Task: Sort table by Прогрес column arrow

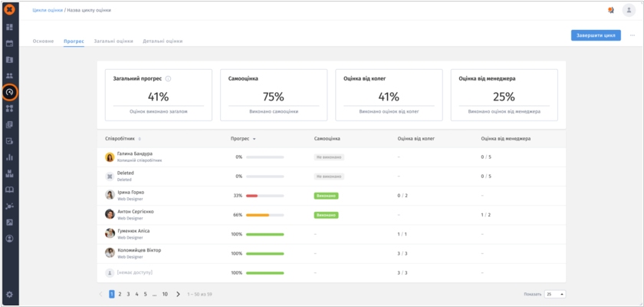Action: (x=254, y=139)
